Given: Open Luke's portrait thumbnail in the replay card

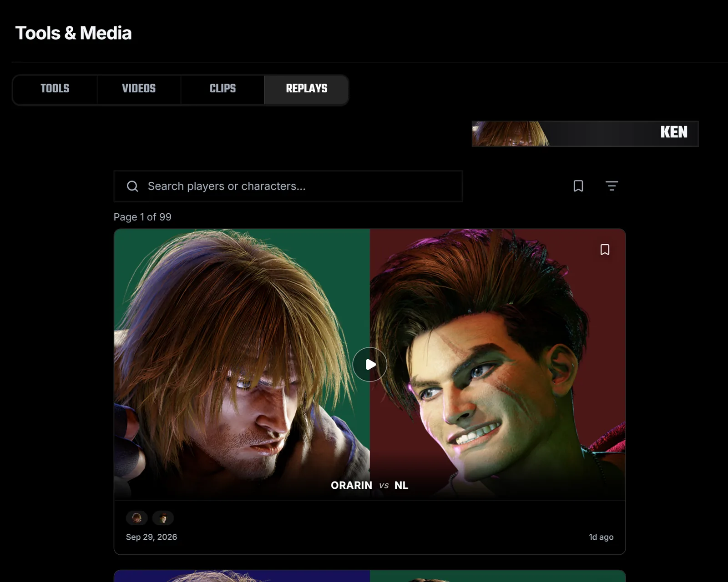Looking at the screenshot, I should pyautogui.click(x=498, y=364).
